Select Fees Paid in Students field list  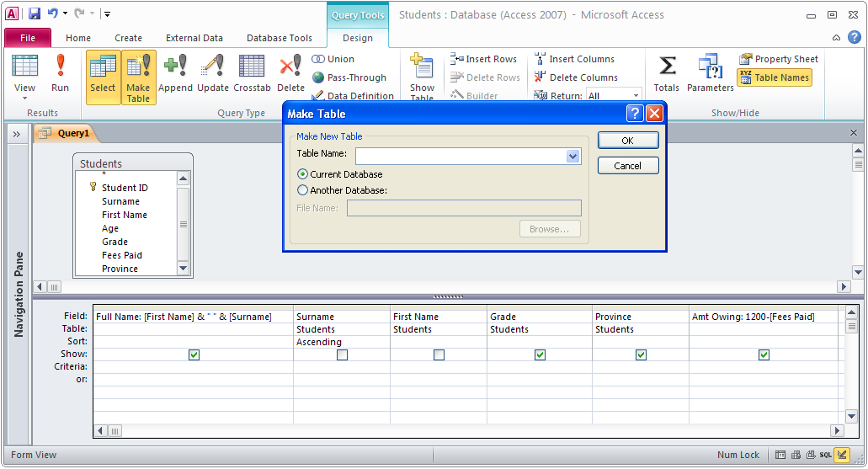coord(122,255)
